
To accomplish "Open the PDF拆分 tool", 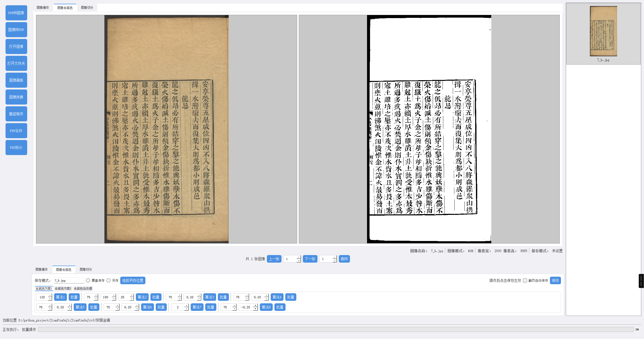I will pos(16,148).
